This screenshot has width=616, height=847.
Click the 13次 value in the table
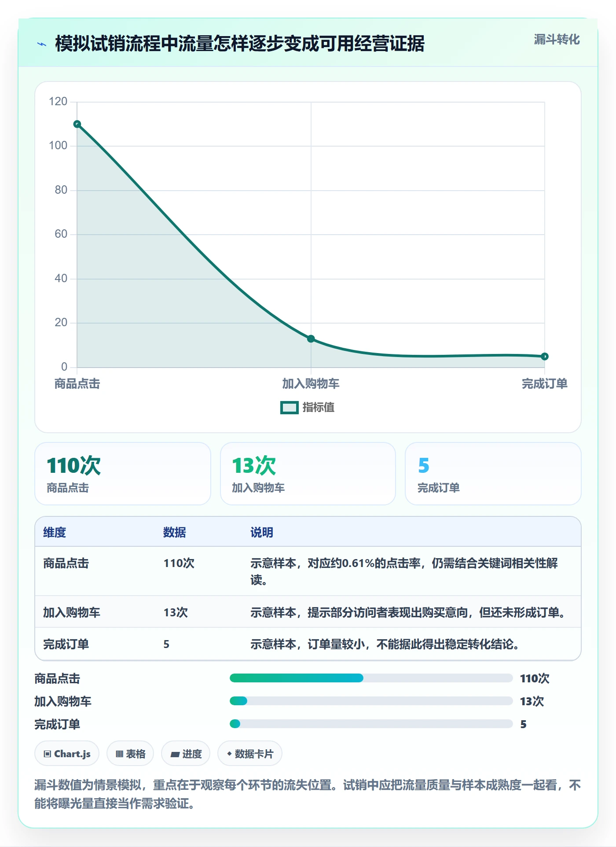pyautogui.click(x=176, y=612)
